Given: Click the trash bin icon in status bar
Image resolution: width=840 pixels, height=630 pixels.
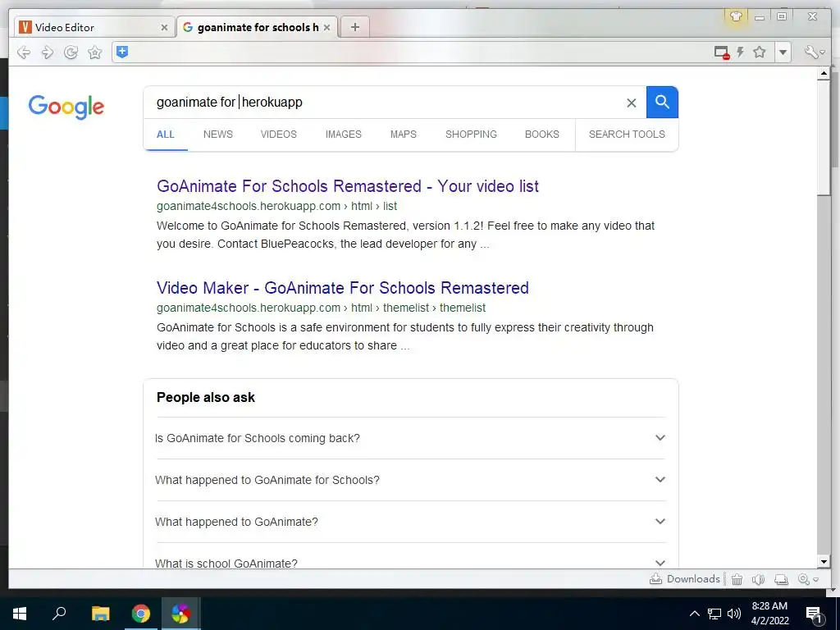Looking at the screenshot, I should 737,579.
